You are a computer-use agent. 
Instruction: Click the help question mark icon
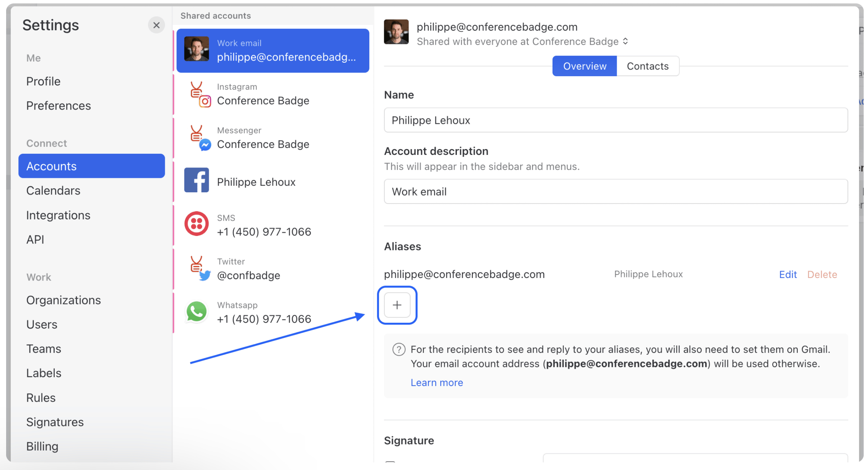pos(399,349)
